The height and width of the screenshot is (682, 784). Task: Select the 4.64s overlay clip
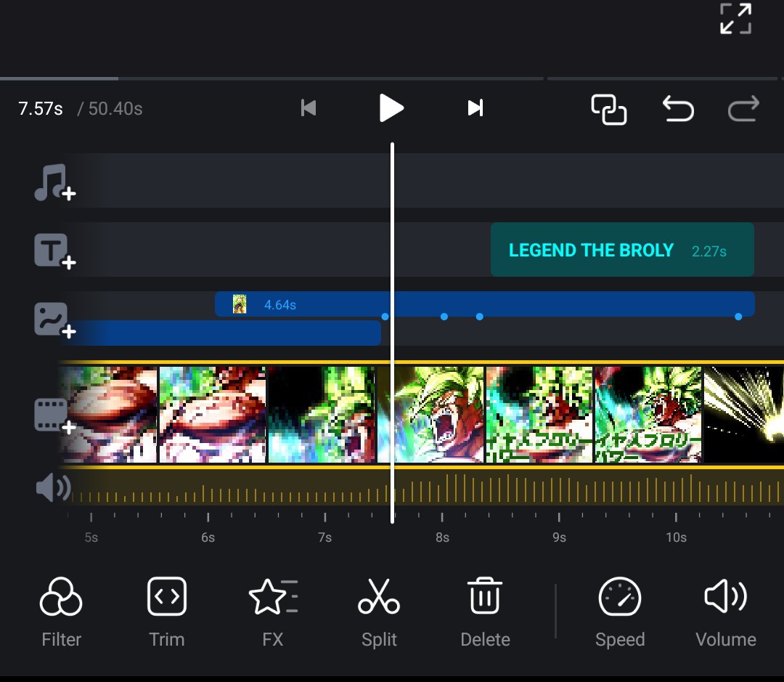click(x=484, y=304)
